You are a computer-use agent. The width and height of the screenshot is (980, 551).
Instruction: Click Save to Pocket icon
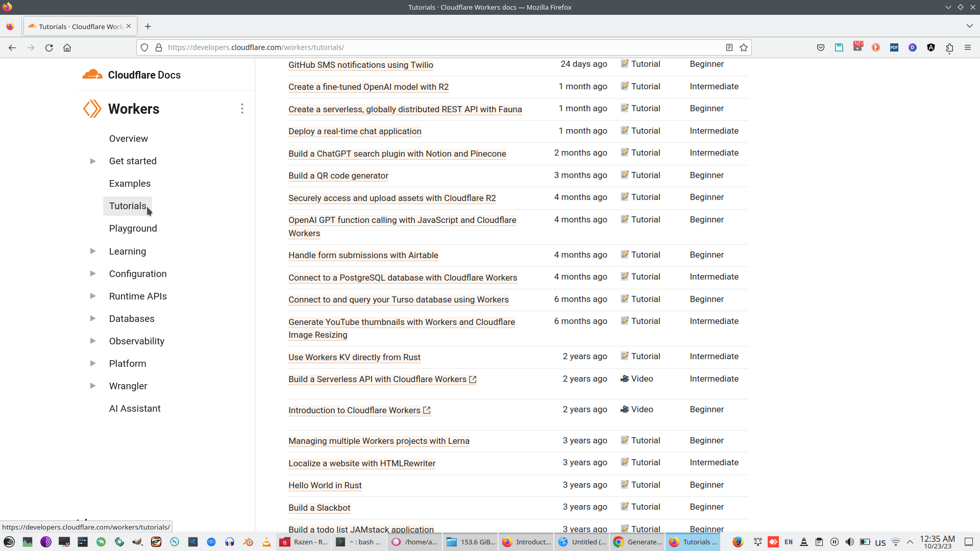pos(821,47)
